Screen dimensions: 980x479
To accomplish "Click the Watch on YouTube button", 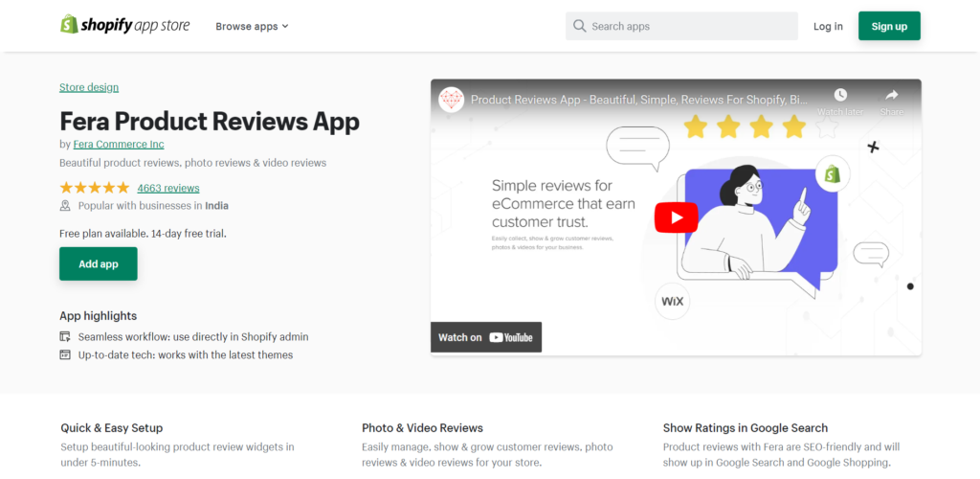I will (x=486, y=337).
